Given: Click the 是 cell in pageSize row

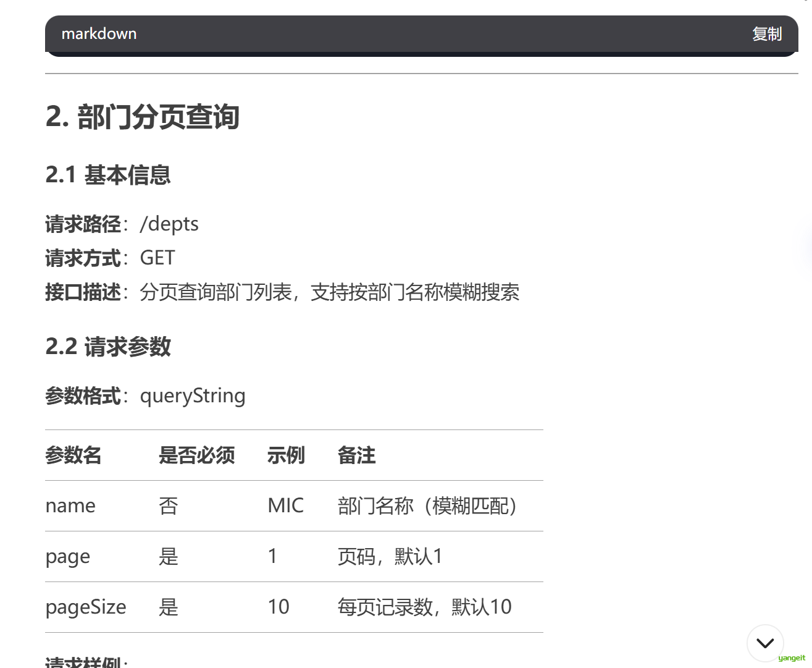Looking at the screenshot, I should pyautogui.click(x=169, y=607).
